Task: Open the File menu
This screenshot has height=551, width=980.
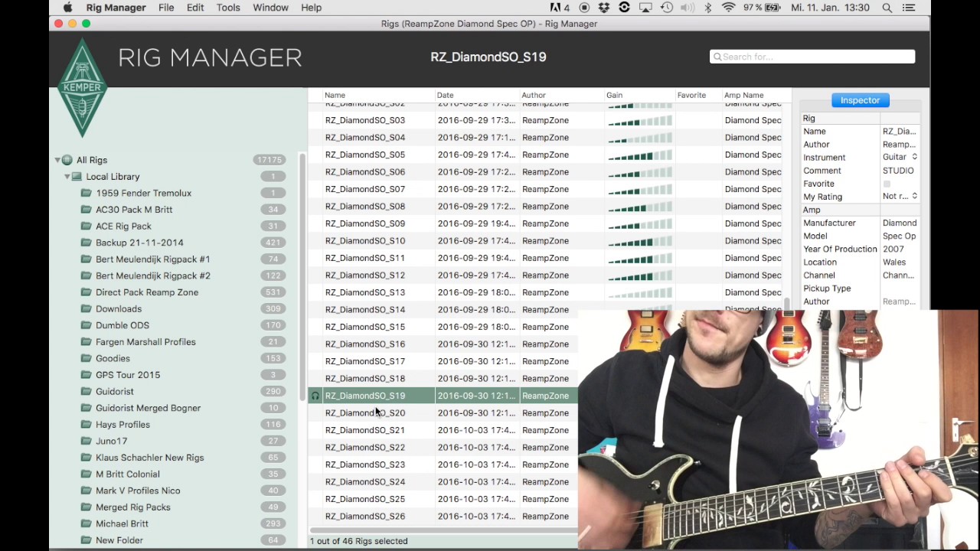Action: pos(166,8)
